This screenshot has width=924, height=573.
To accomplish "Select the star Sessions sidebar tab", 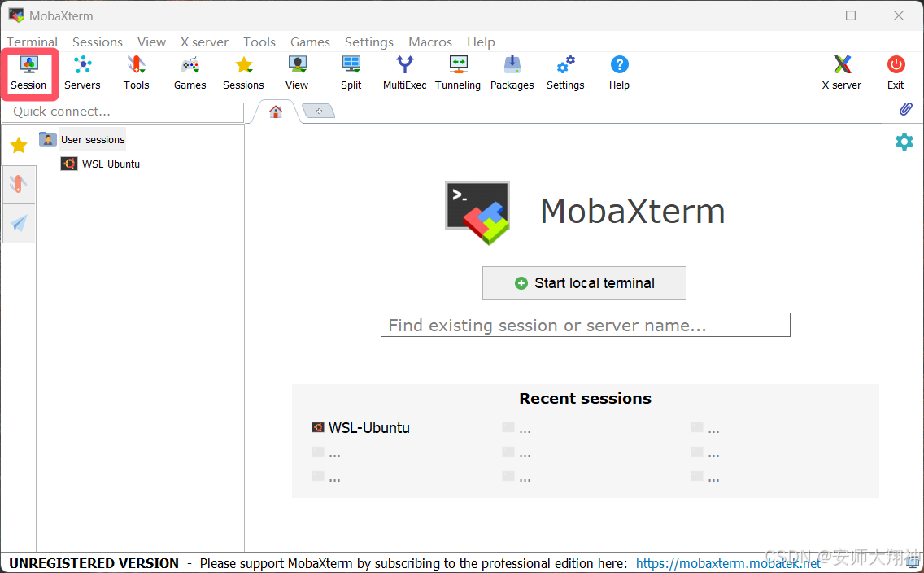I will [x=19, y=146].
